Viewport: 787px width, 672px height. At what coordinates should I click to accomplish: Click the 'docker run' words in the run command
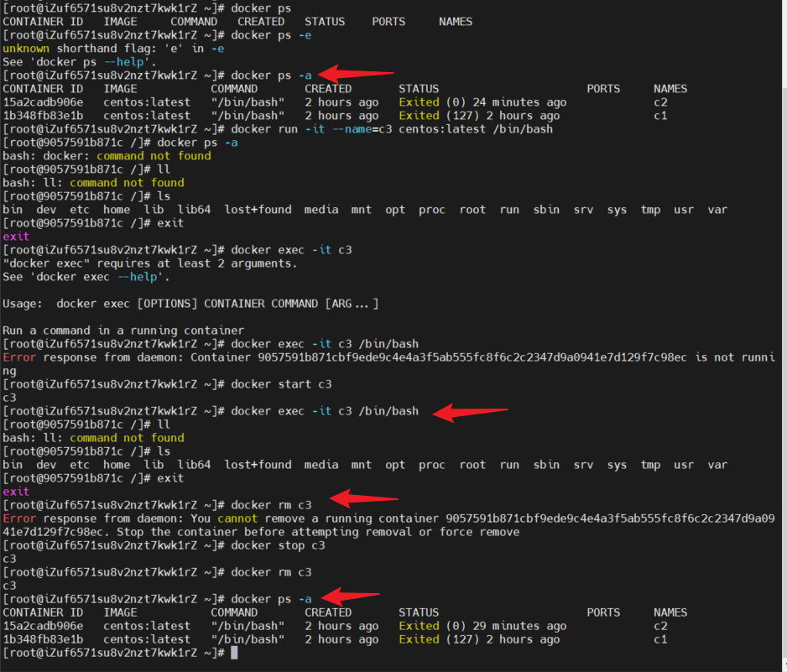coord(264,129)
